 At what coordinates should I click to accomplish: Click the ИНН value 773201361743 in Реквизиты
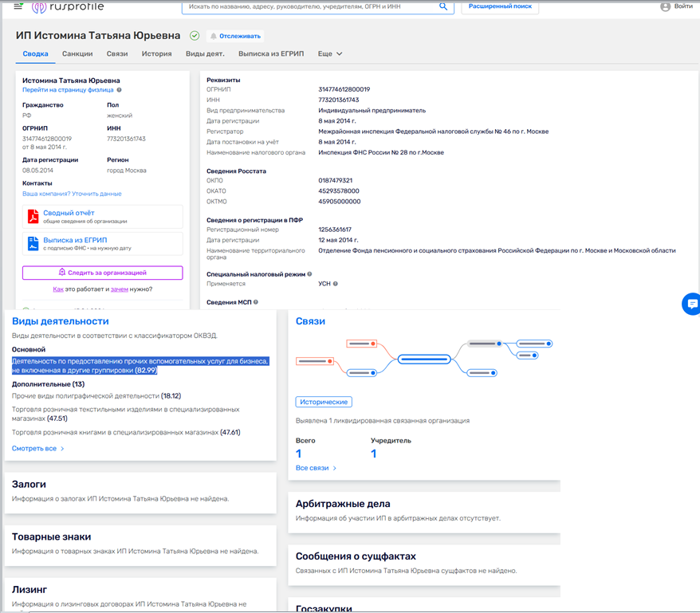[338, 100]
